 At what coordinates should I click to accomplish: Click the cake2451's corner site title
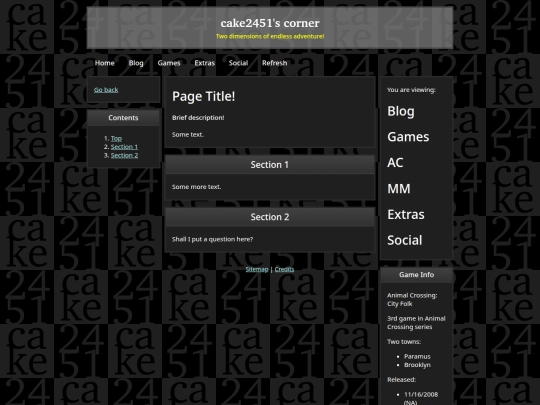click(x=270, y=23)
